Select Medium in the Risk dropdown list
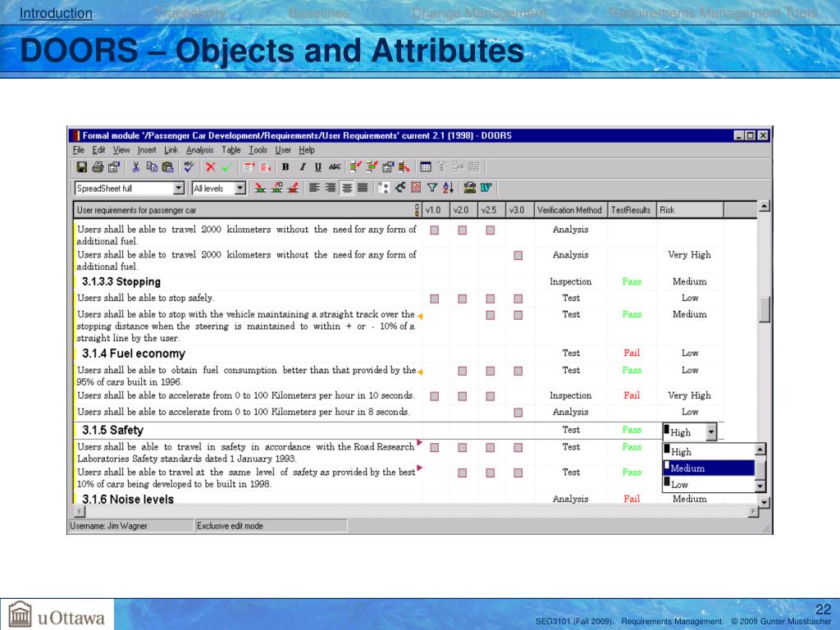The width and height of the screenshot is (840, 630). [x=709, y=468]
